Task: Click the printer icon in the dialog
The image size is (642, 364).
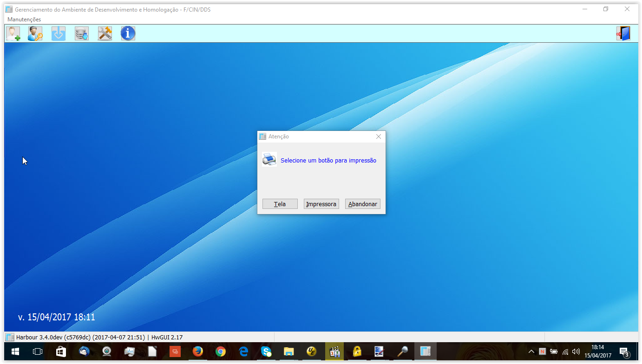Action: pyautogui.click(x=269, y=159)
